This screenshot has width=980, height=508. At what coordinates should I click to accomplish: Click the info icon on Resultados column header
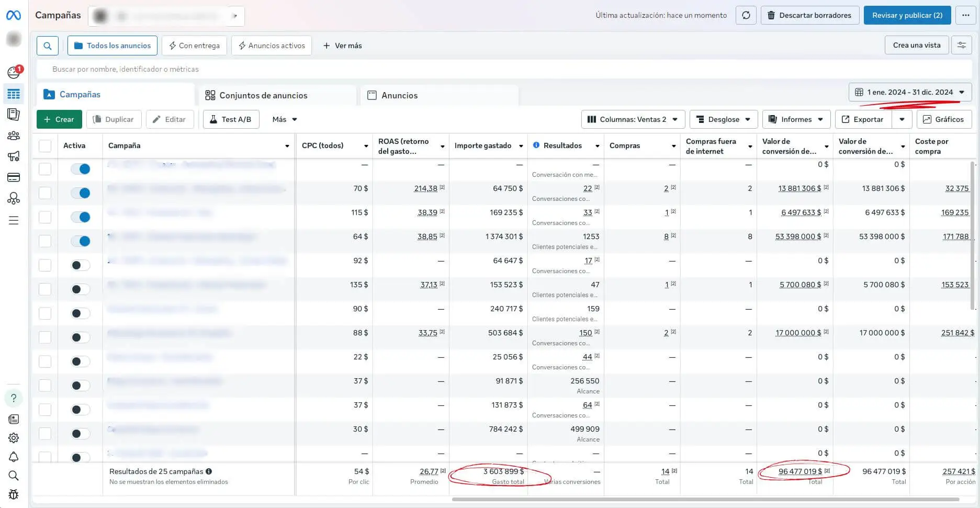click(x=536, y=145)
